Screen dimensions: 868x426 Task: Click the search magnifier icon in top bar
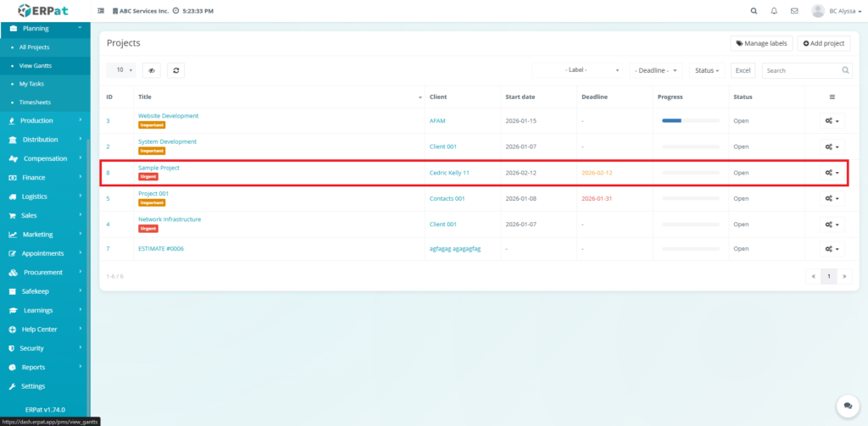pyautogui.click(x=754, y=11)
